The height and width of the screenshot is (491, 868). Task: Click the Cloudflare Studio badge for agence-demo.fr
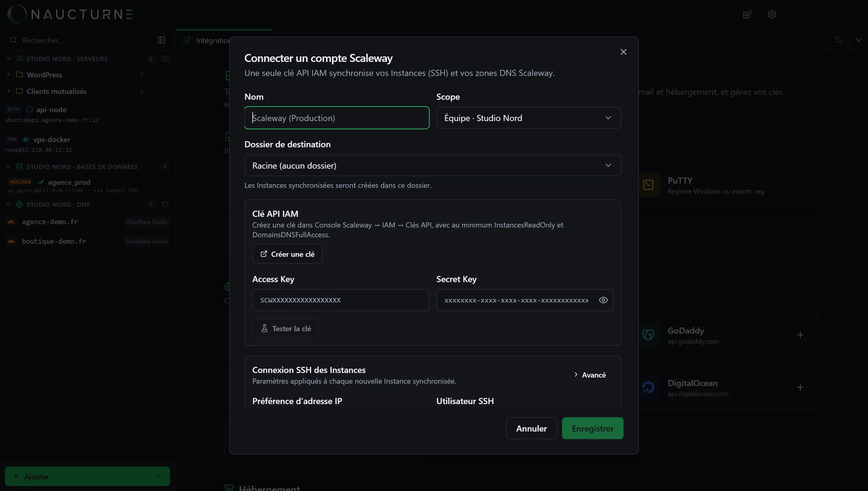click(x=147, y=222)
